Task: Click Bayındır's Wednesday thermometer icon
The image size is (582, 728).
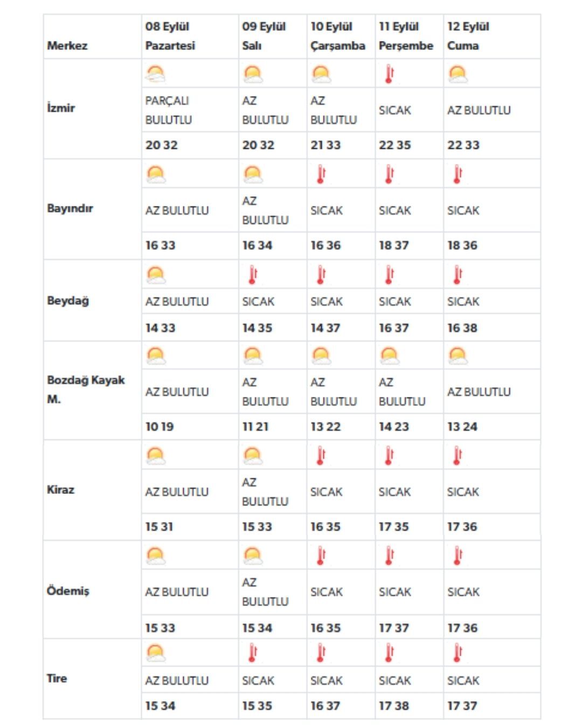Action: click(321, 174)
